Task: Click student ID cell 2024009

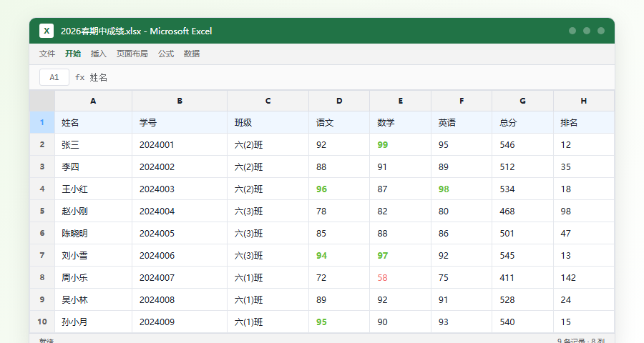Action: [x=180, y=322]
